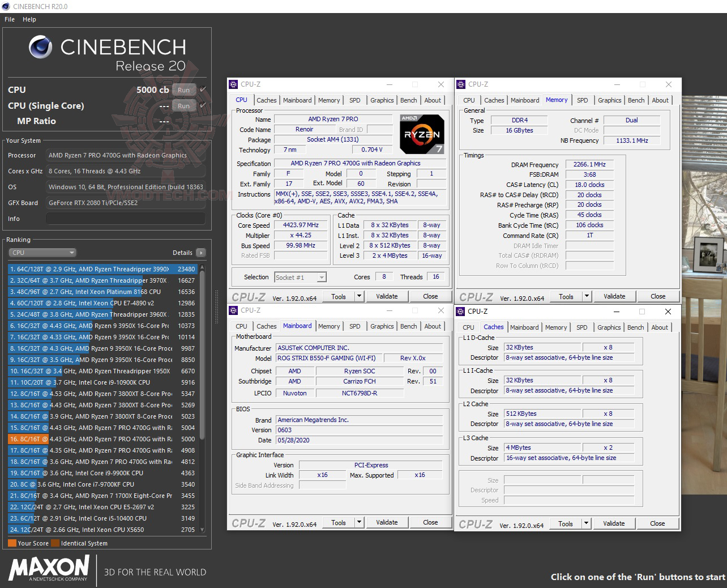Screen dimensions: 727x588
Task: Click the title bar icon of the CPU-Z Memory window
Action: coord(461,84)
